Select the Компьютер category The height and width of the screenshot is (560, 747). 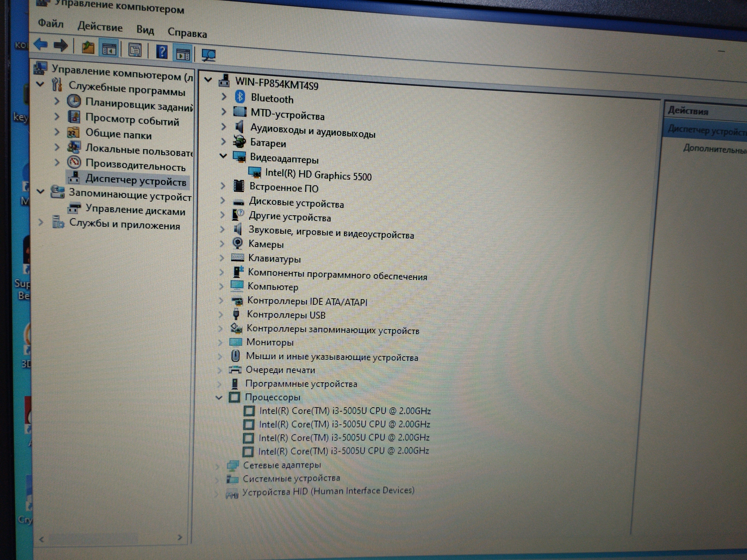(x=273, y=287)
